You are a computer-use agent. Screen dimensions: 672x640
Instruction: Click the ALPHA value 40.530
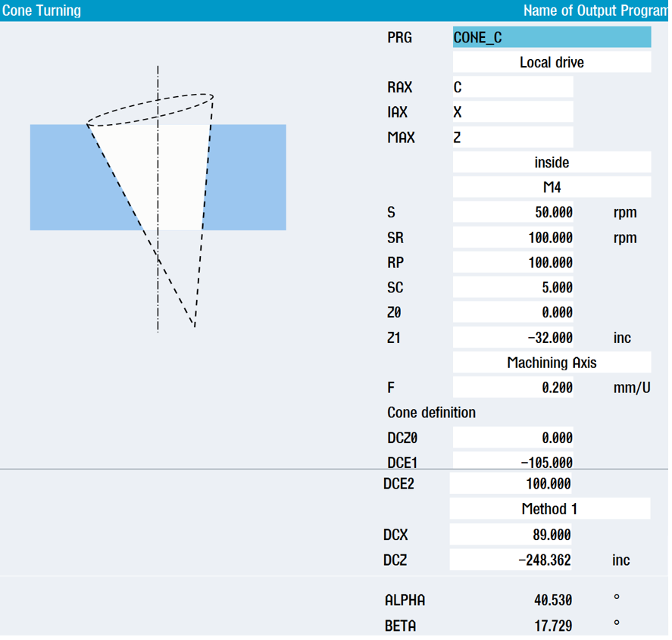553,600
